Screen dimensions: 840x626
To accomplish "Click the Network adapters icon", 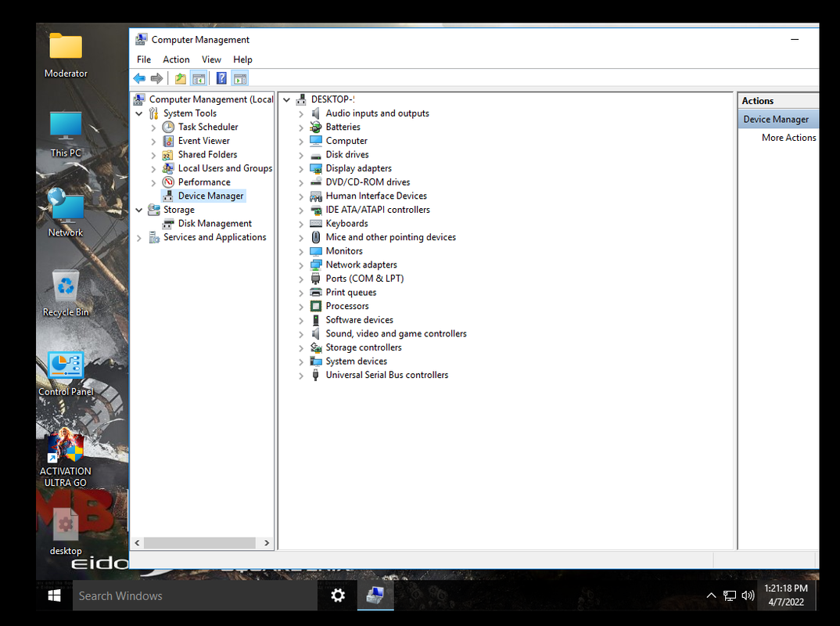I will pyautogui.click(x=316, y=264).
